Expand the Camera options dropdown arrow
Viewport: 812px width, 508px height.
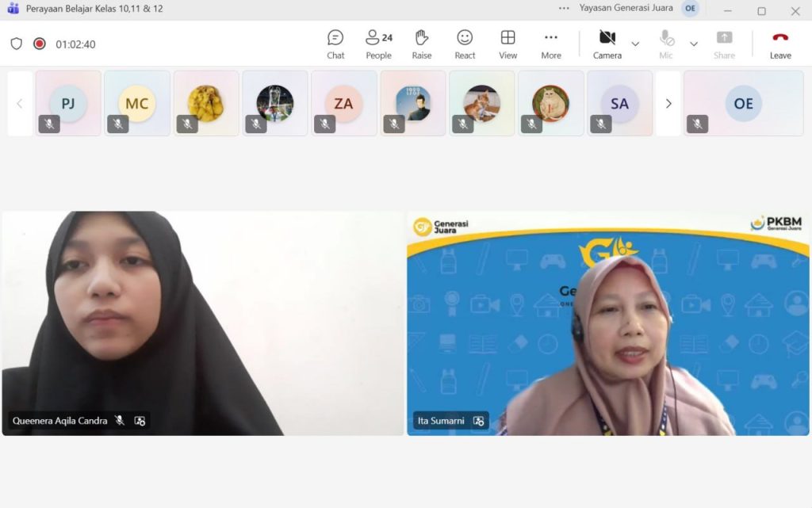[x=635, y=44]
